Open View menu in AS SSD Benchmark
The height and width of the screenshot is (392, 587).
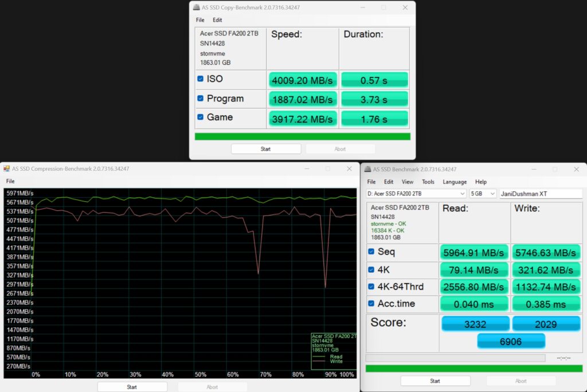tap(408, 182)
